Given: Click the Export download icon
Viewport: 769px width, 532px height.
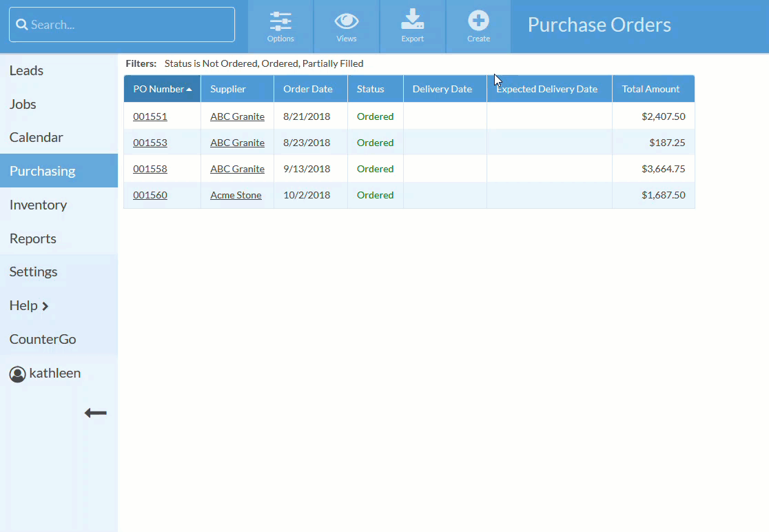Looking at the screenshot, I should (x=412, y=21).
